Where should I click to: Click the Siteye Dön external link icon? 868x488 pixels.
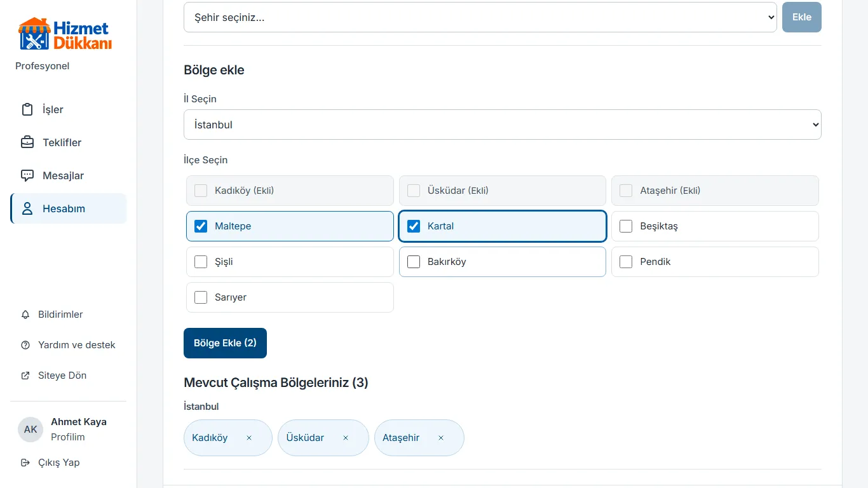(x=25, y=376)
